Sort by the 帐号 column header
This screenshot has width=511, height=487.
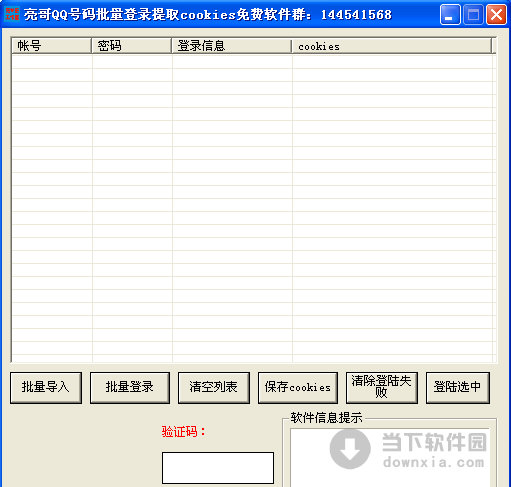coord(51,46)
